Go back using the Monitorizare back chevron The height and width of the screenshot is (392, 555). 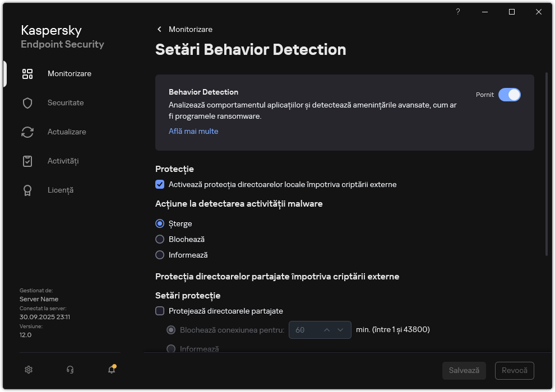[159, 29]
